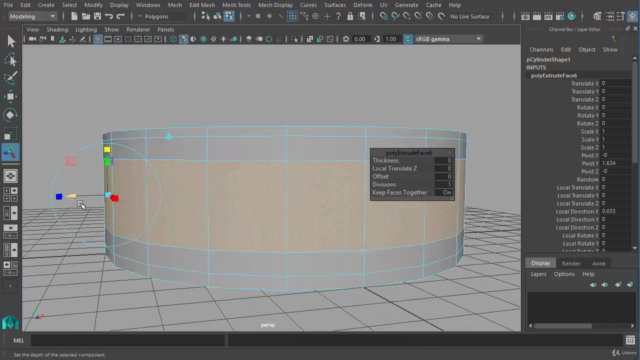Open the Object menu in Channel Box
The height and width of the screenshot is (360, 640).
tap(587, 49)
